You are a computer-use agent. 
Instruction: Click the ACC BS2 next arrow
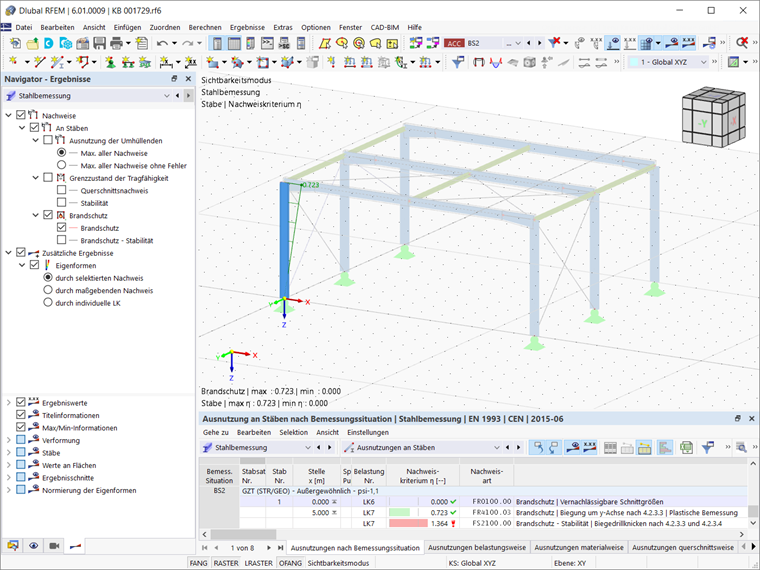(x=539, y=43)
